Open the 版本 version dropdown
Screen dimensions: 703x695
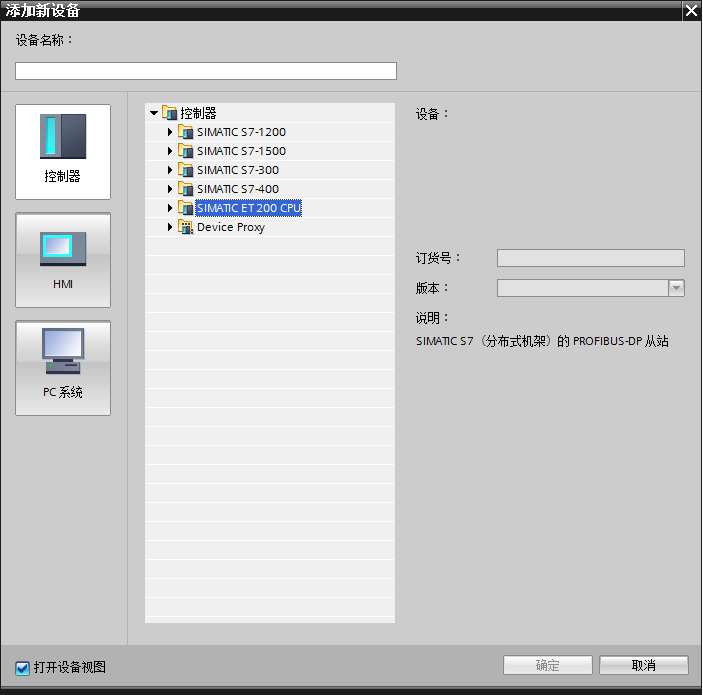point(676,288)
